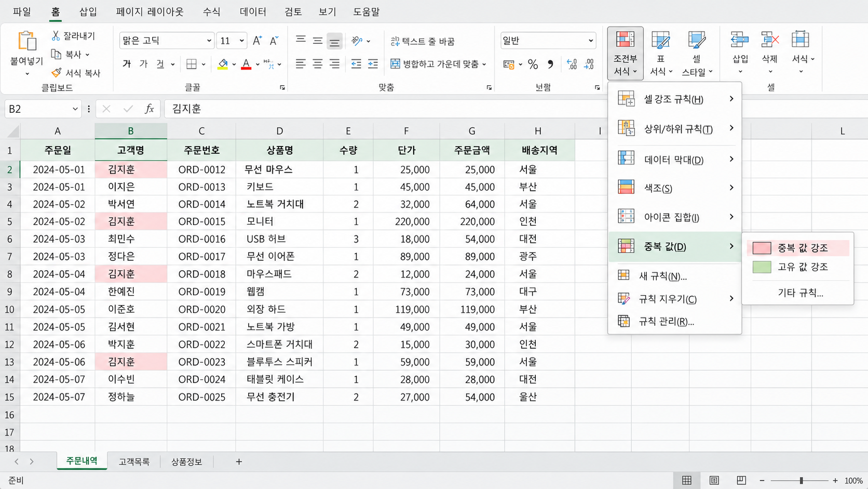Switch to the 삽입 ribbon tab

[88, 11]
